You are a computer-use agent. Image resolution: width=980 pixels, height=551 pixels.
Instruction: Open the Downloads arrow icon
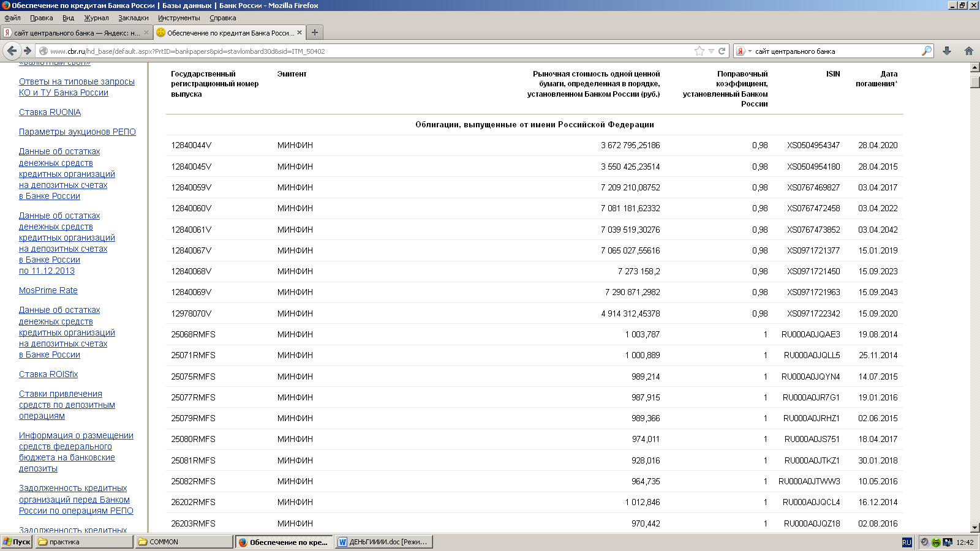tap(947, 51)
